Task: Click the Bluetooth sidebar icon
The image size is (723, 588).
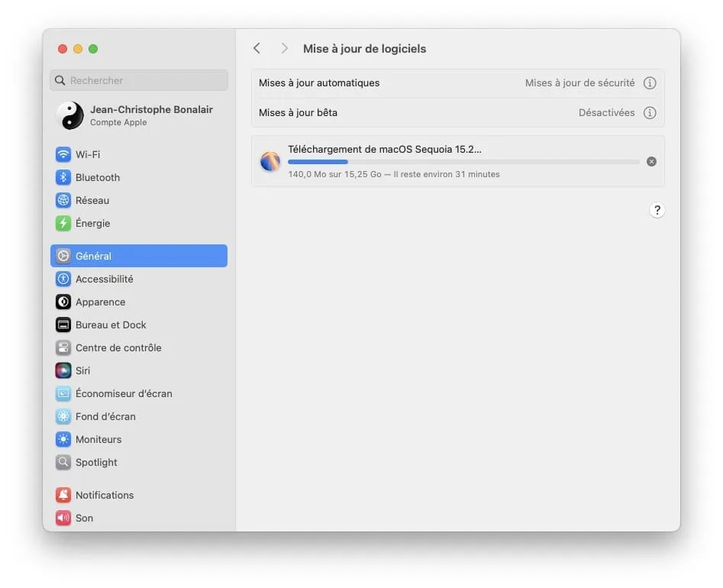Action: pyautogui.click(x=63, y=177)
